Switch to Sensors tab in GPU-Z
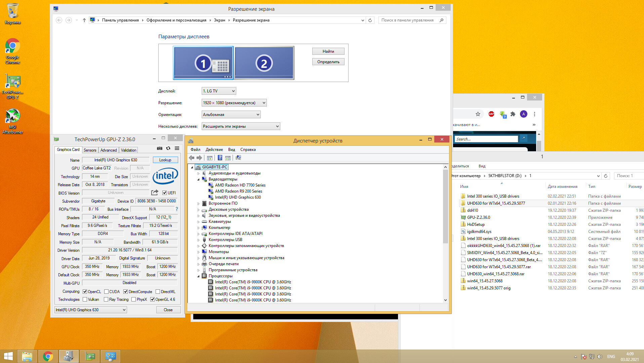 click(90, 150)
